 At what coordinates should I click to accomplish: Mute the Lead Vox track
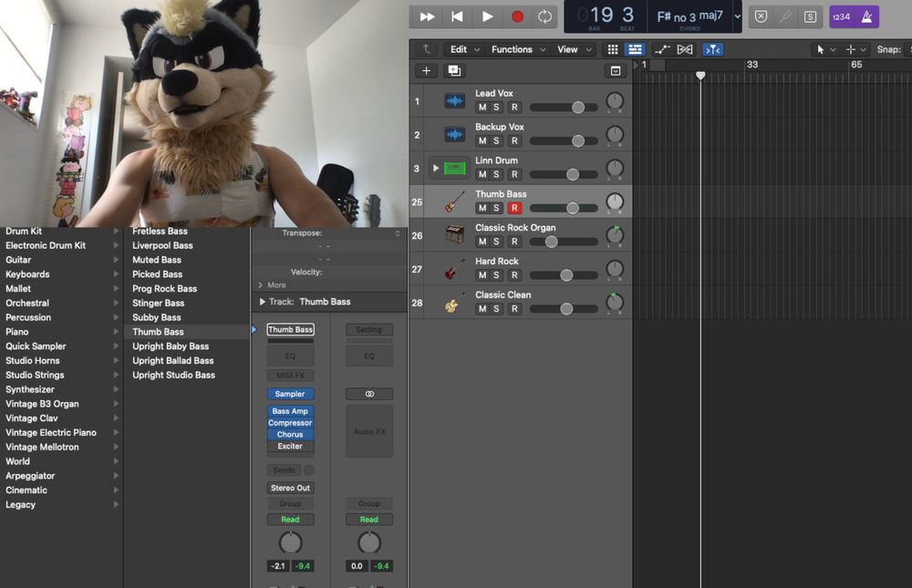[482, 107]
